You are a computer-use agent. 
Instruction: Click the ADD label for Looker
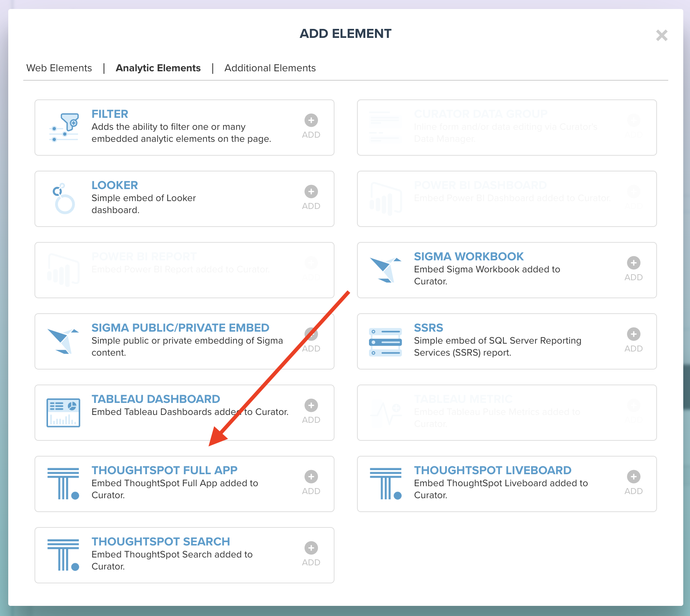coord(311,206)
